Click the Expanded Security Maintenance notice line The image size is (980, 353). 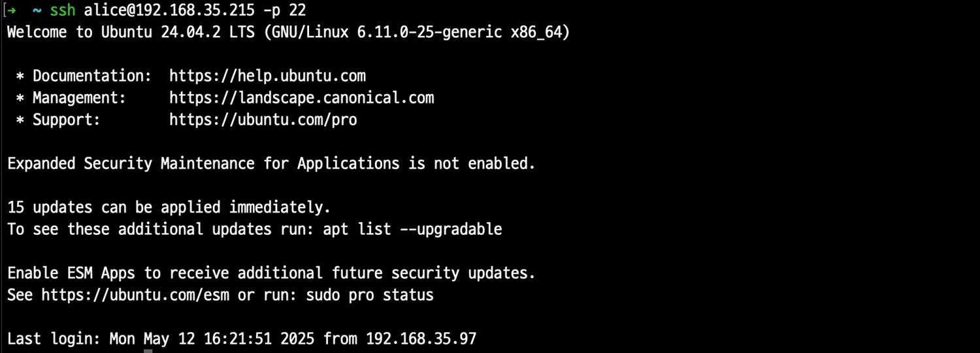tap(271, 164)
